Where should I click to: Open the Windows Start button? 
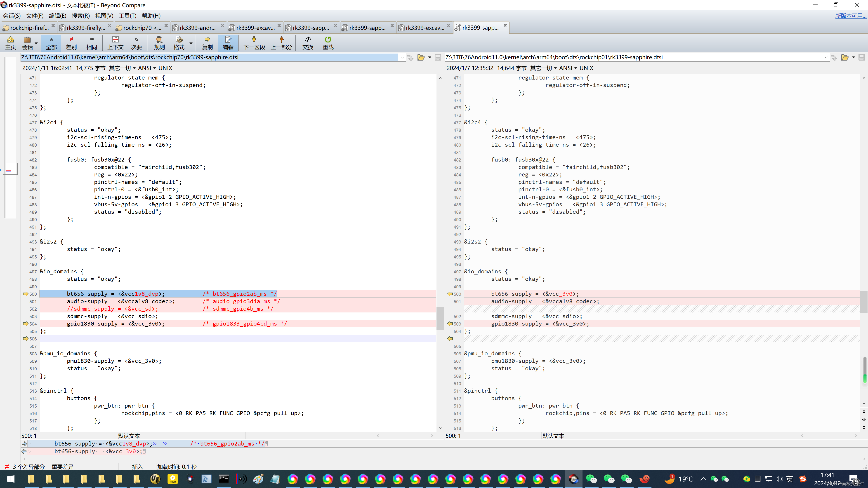[11, 479]
